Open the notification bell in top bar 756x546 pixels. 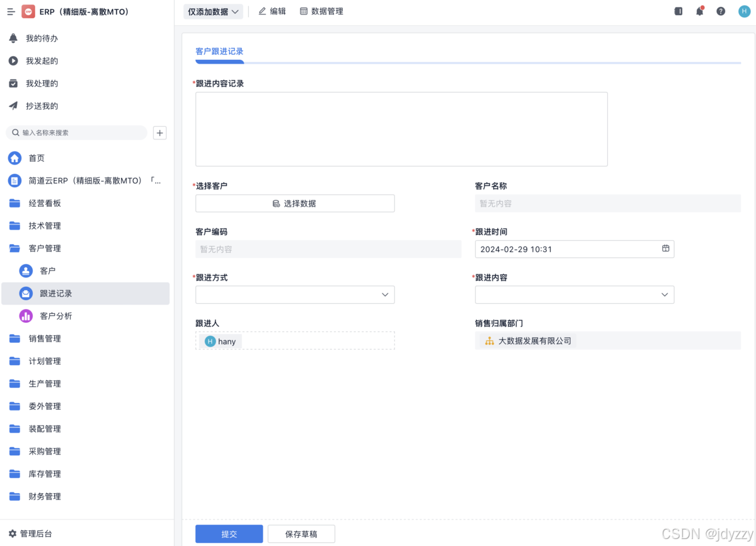coord(699,11)
